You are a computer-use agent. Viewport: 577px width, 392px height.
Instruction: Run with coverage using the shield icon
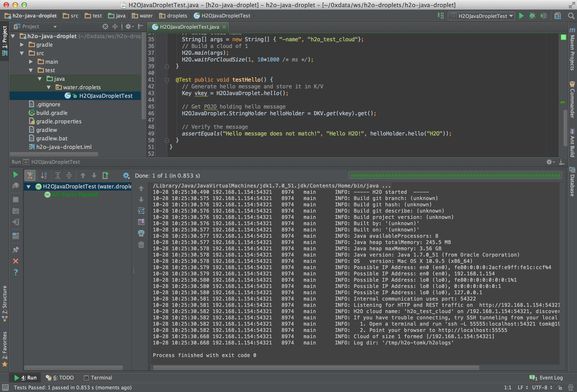(543, 16)
